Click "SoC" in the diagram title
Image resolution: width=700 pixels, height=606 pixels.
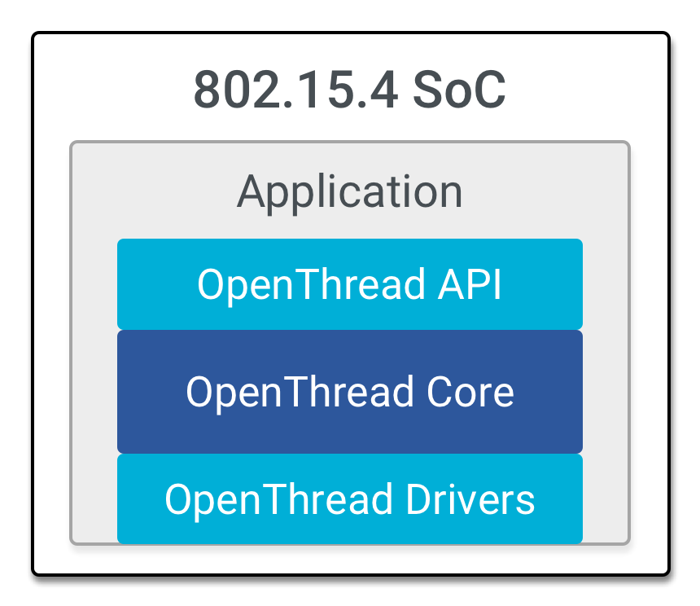coord(459,90)
